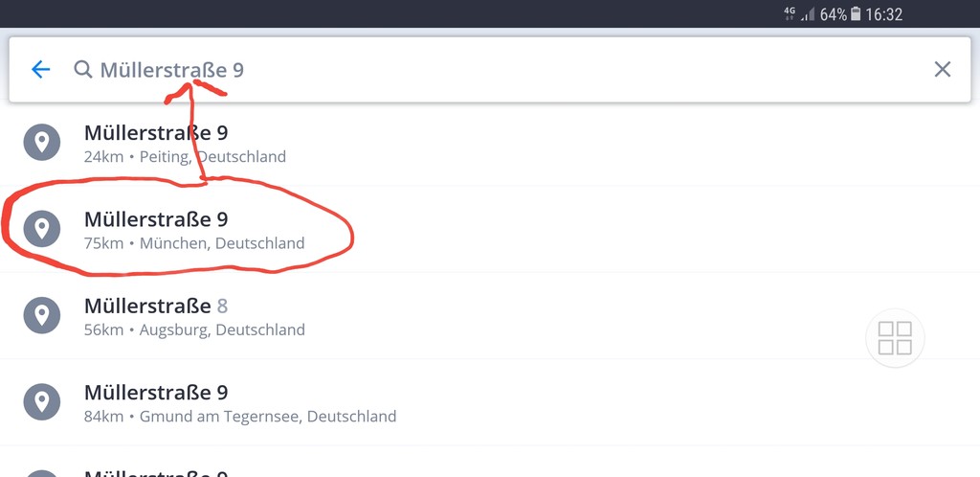Tap the 56km Augsburg, Deutschland subtitle
980x477 pixels.
[194, 329]
